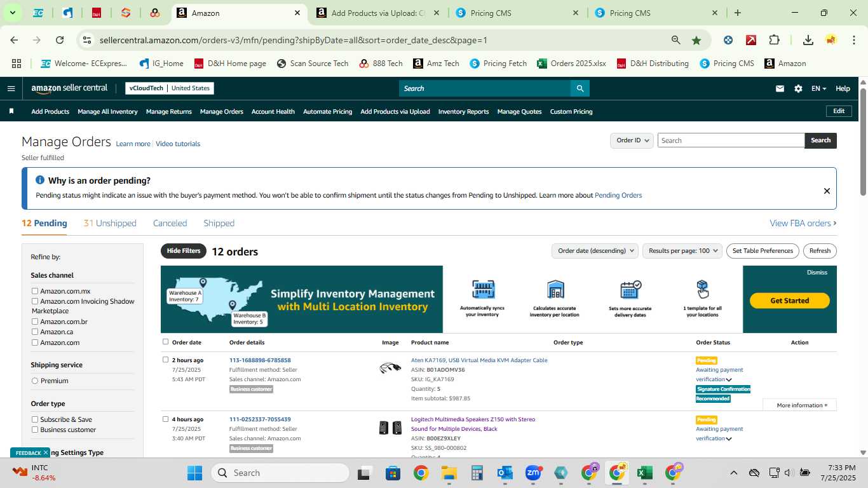Open the EN language dropdown

tap(818, 88)
